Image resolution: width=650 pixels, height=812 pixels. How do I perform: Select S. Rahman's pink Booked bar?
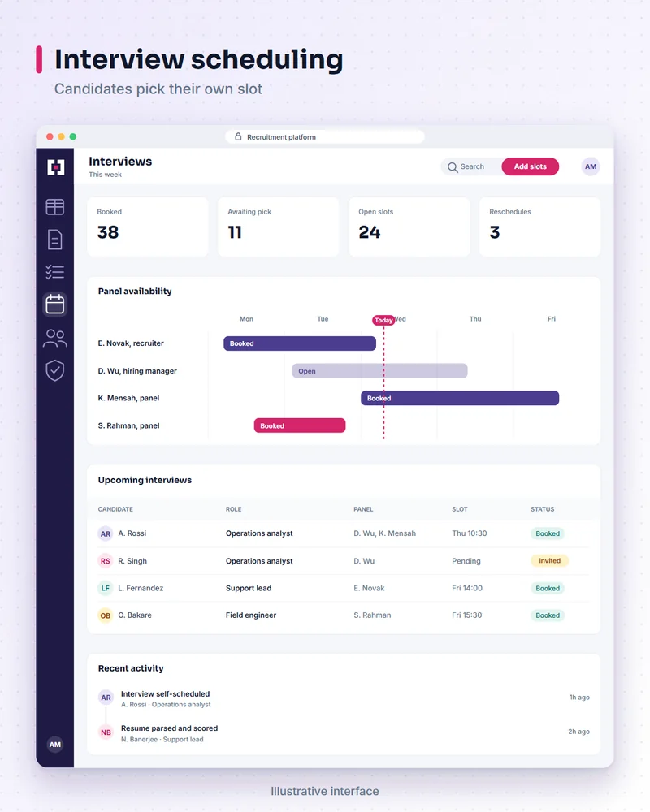click(300, 425)
